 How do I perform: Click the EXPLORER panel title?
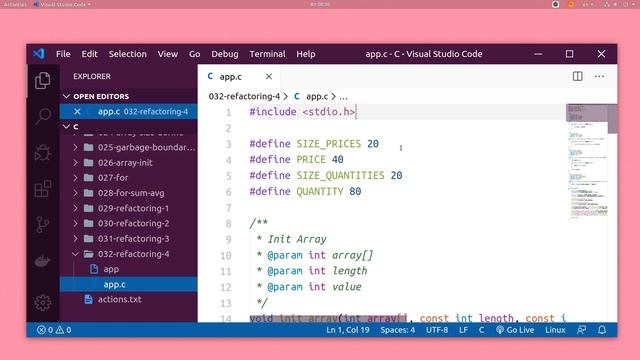point(92,76)
